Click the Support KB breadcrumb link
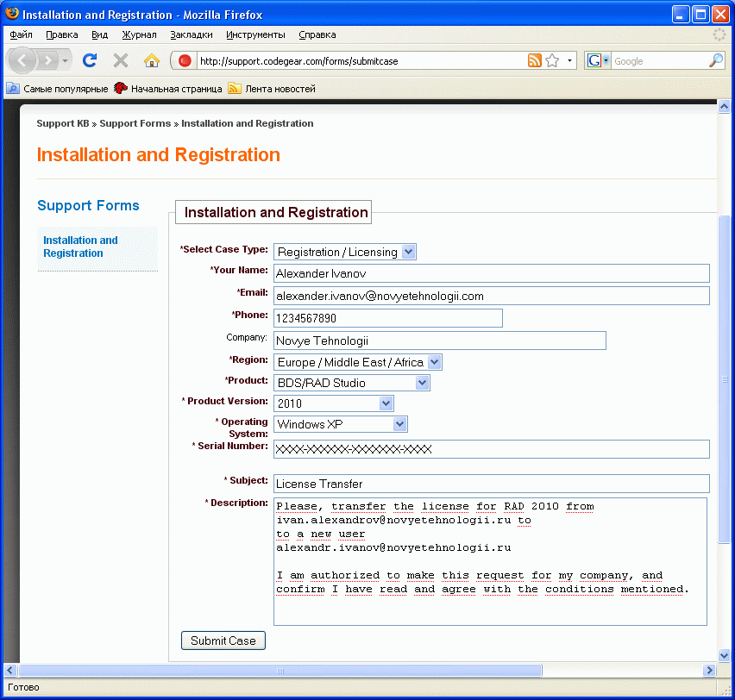The height and width of the screenshot is (700, 735). pyautogui.click(x=63, y=123)
